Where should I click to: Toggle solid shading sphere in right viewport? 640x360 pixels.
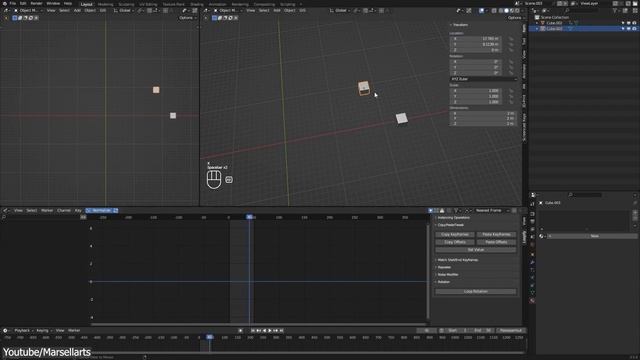pos(507,11)
